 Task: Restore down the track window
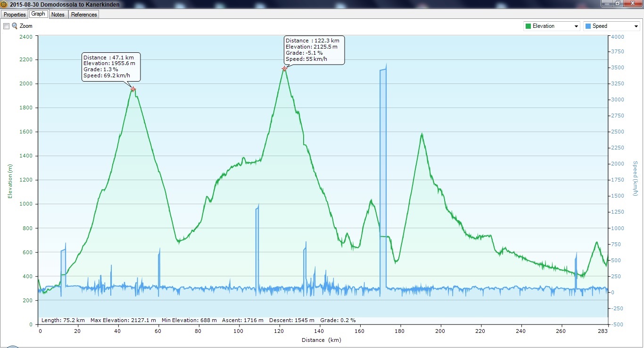[617, 3]
